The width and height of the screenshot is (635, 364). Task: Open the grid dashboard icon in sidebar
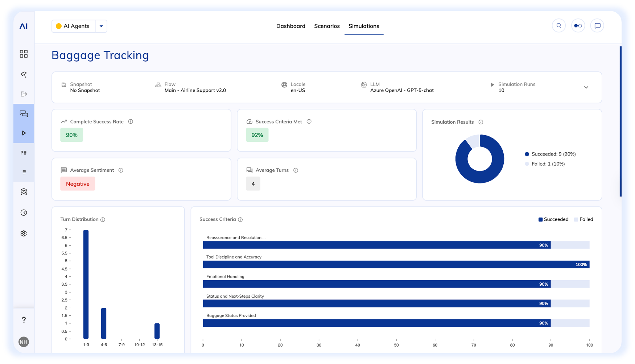point(24,54)
